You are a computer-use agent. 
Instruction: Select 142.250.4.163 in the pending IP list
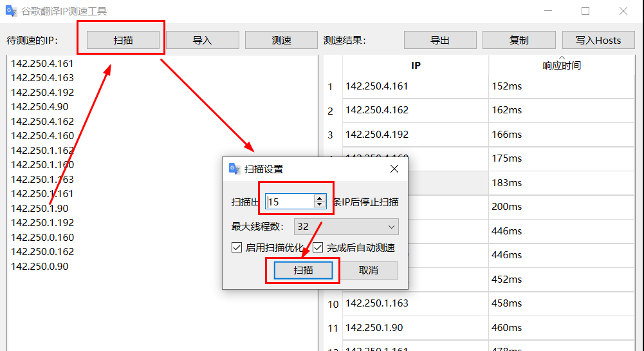[x=42, y=78]
